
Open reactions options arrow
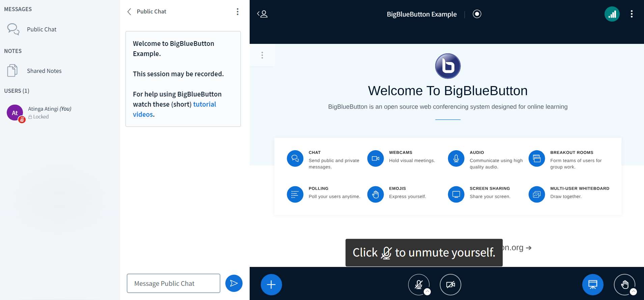tap(634, 292)
